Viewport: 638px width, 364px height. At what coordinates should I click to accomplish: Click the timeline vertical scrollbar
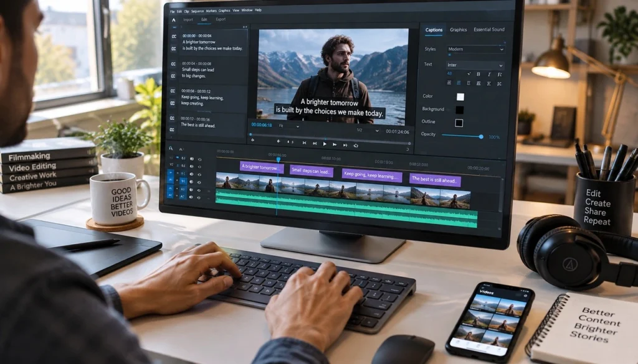(x=502, y=195)
